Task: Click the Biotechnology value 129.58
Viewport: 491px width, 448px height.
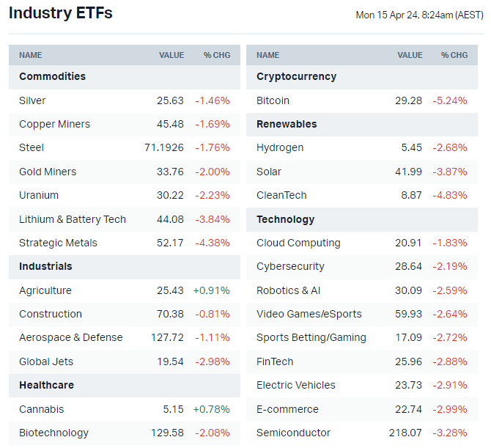Action: click(x=166, y=433)
